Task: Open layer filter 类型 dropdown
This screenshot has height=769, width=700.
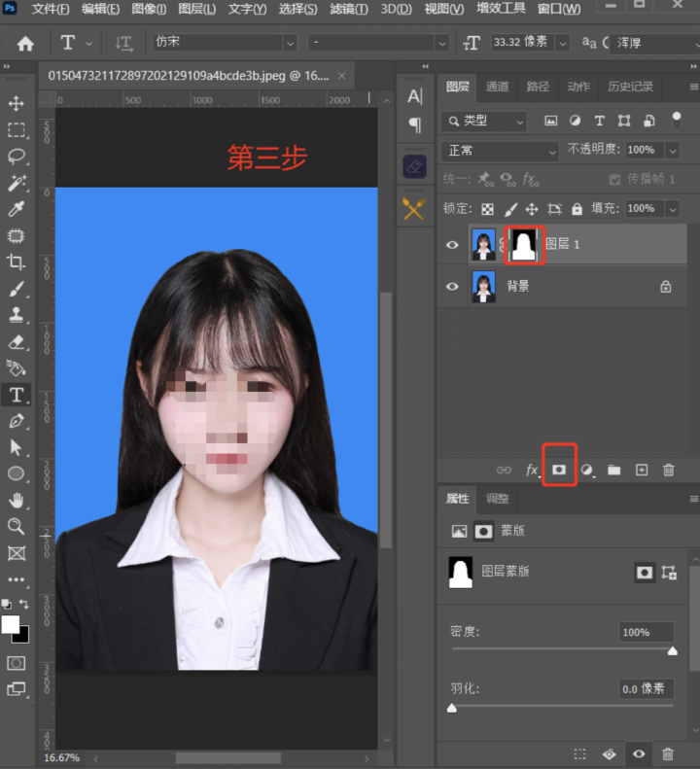Action: click(483, 122)
